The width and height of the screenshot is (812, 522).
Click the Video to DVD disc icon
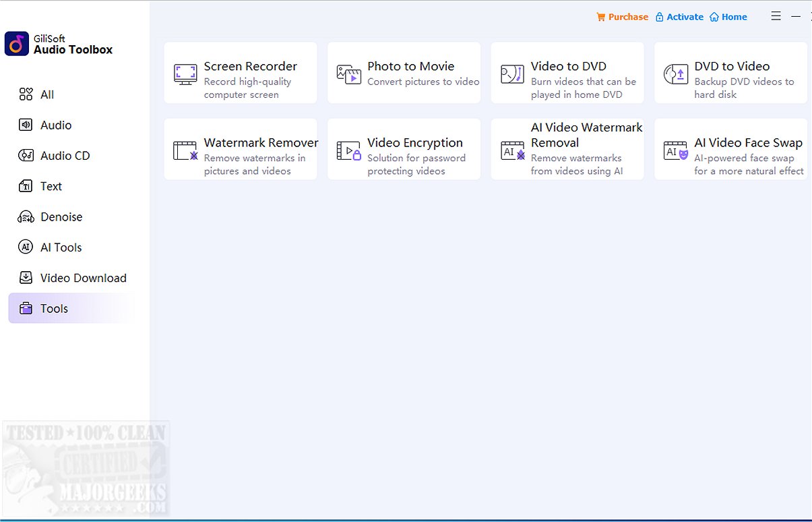(512, 74)
